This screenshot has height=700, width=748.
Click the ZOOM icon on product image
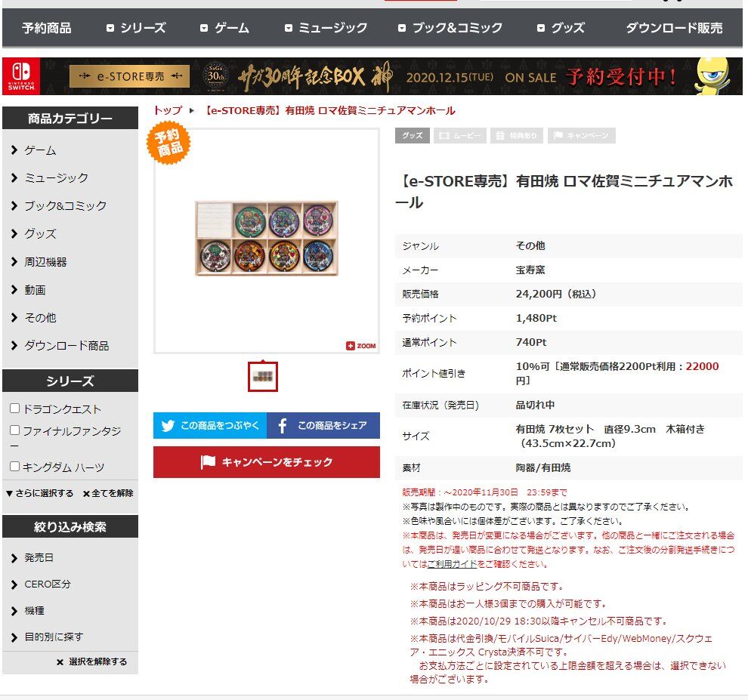(x=361, y=346)
